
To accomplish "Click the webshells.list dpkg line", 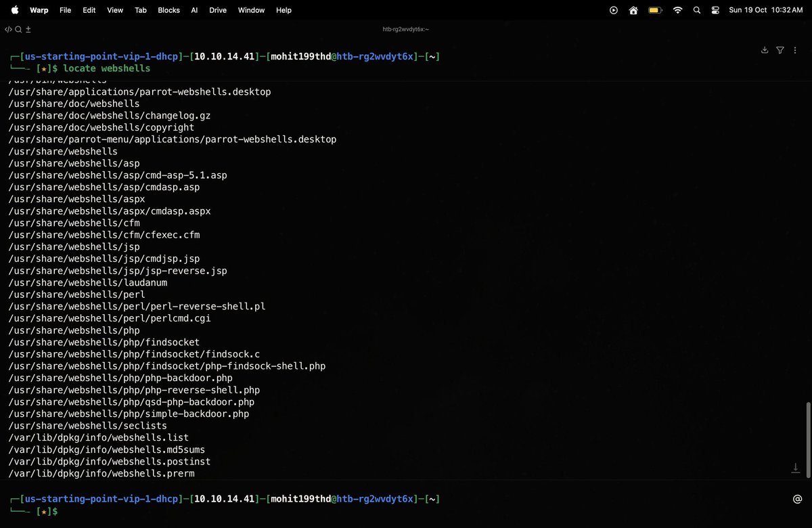I will tap(99, 438).
